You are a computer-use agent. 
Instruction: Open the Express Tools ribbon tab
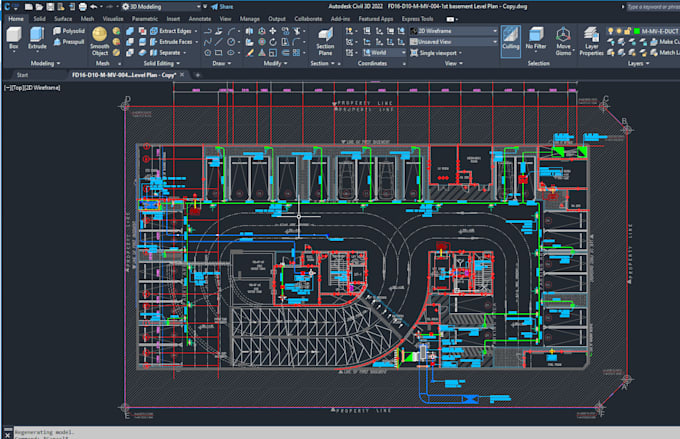(417, 19)
